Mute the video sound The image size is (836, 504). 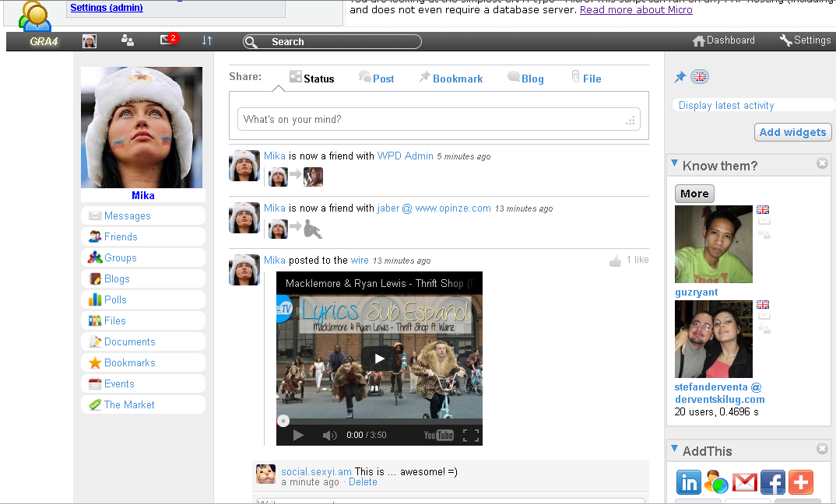tap(328, 435)
